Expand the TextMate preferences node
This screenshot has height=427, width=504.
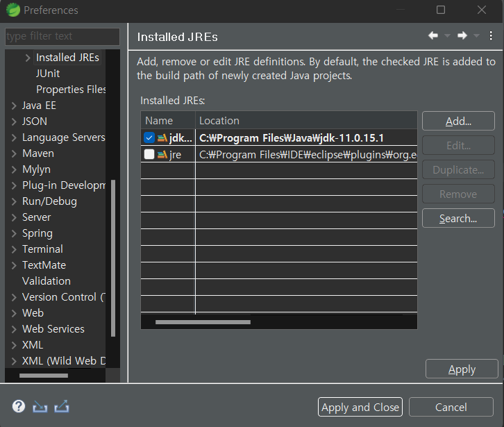[14, 265]
